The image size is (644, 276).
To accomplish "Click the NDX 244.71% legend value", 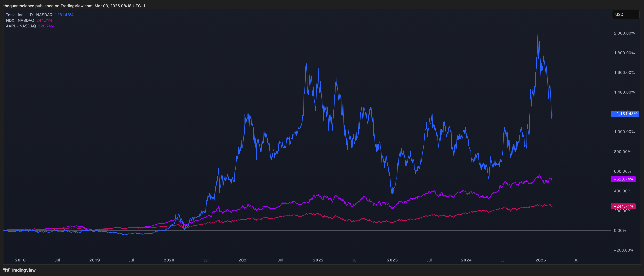I will [44, 20].
